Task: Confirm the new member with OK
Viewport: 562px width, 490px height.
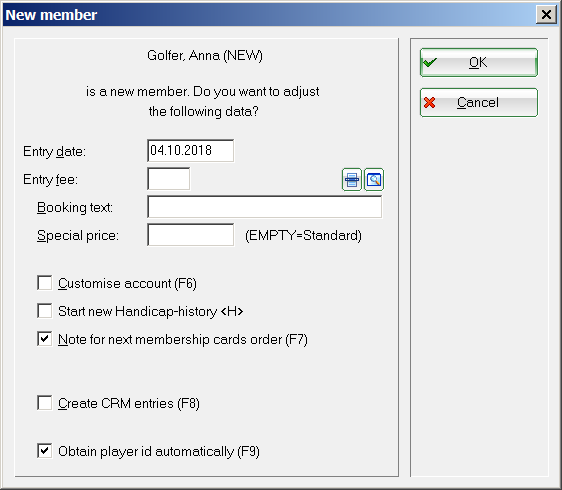Action: tap(478, 62)
